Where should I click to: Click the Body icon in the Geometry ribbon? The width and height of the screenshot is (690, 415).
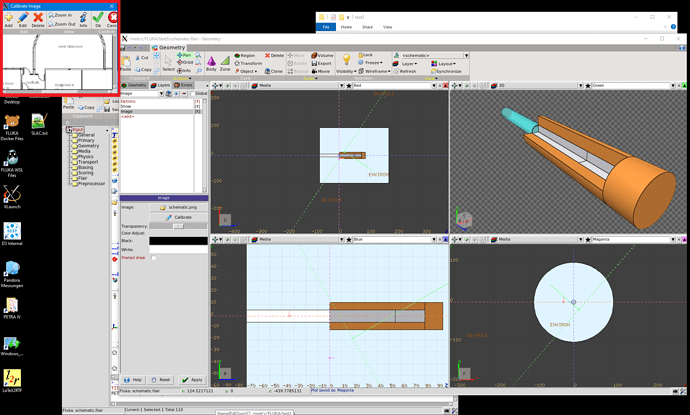pyautogui.click(x=211, y=63)
